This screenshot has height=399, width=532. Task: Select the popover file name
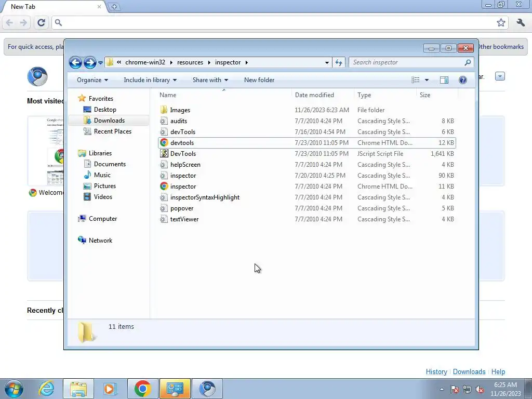click(x=182, y=208)
